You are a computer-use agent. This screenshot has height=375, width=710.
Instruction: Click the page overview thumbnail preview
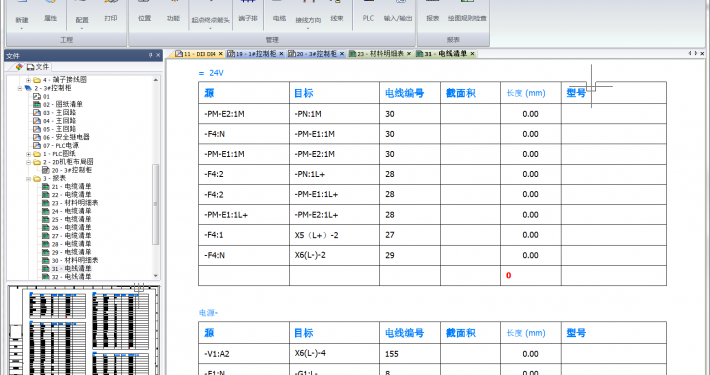[x=84, y=330]
